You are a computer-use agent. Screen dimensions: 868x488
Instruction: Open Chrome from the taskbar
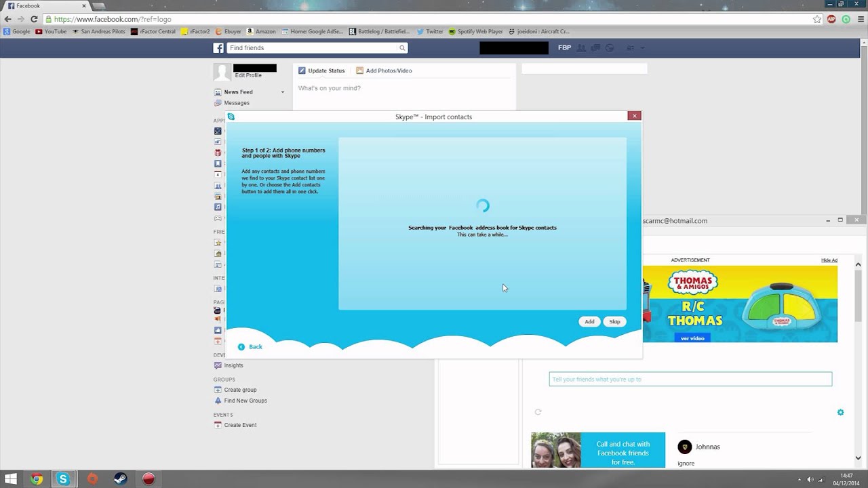tap(37, 479)
